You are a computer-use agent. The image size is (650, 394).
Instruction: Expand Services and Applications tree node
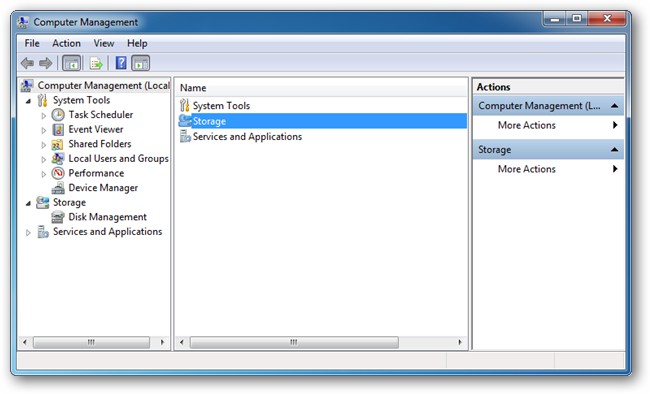pyautogui.click(x=28, y=233)
